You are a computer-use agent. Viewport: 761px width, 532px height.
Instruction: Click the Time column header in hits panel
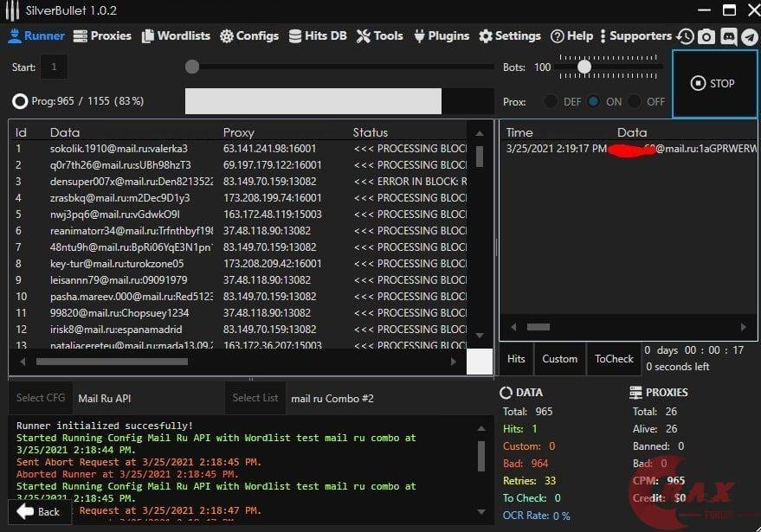coord(519,132)
